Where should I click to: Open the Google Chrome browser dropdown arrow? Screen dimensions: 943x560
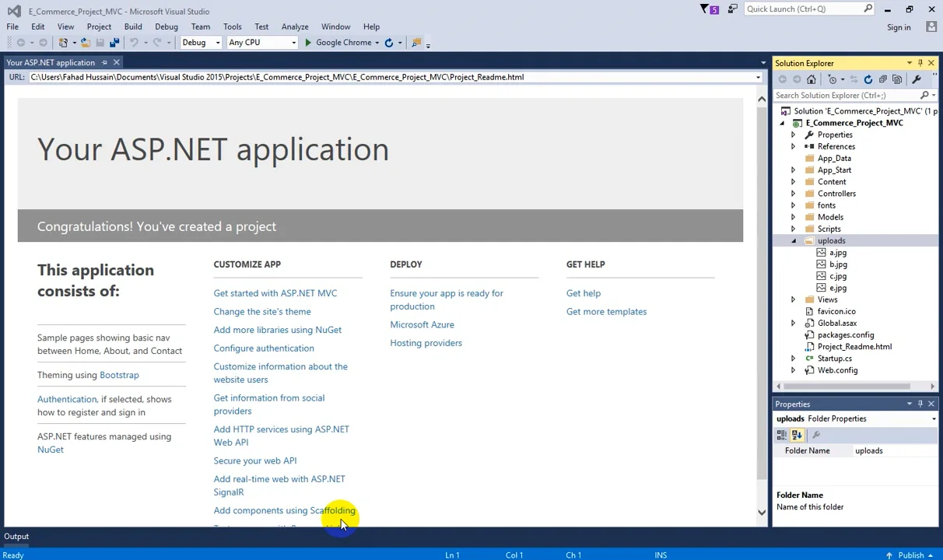pos(377,43)
